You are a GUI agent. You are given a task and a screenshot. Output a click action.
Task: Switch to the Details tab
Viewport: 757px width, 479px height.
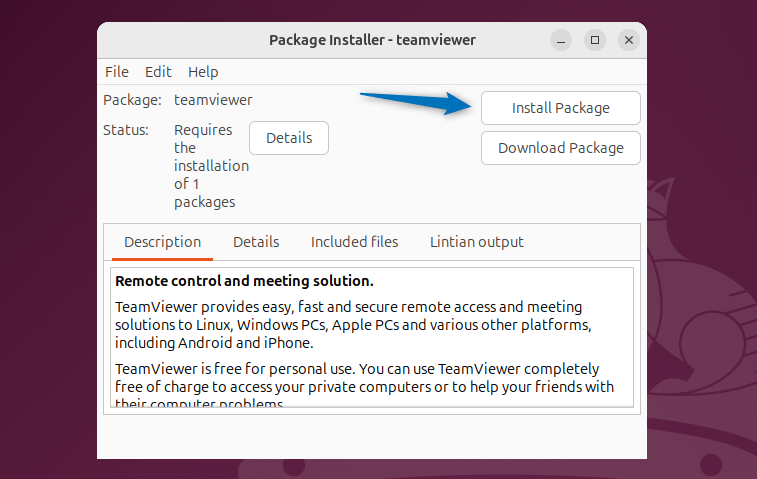[256, 242]
